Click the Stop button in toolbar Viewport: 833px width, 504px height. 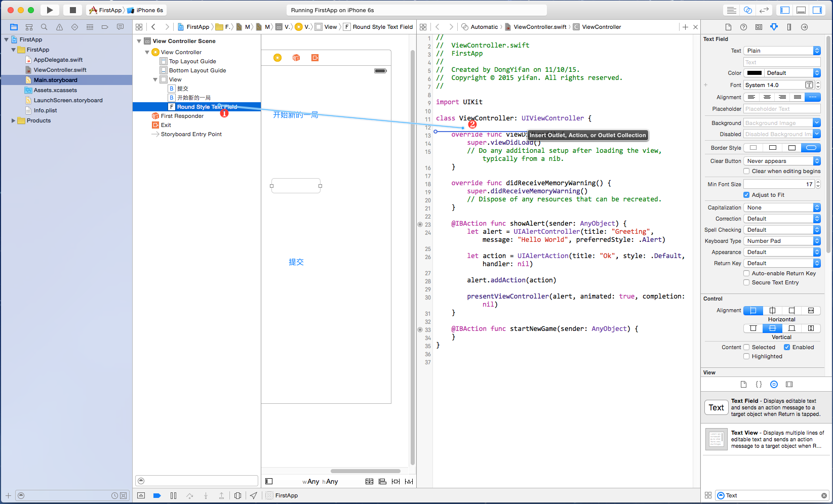(x=72, y=10)
